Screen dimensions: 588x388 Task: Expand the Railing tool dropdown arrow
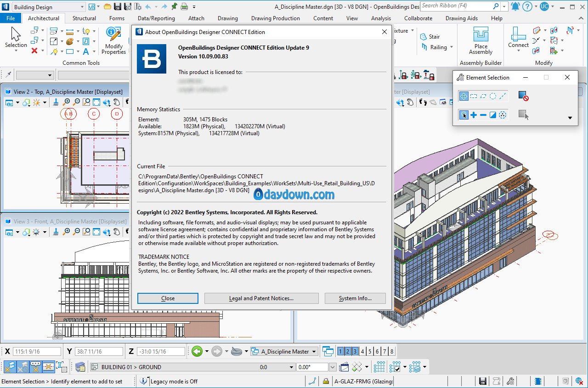(452, 47)
